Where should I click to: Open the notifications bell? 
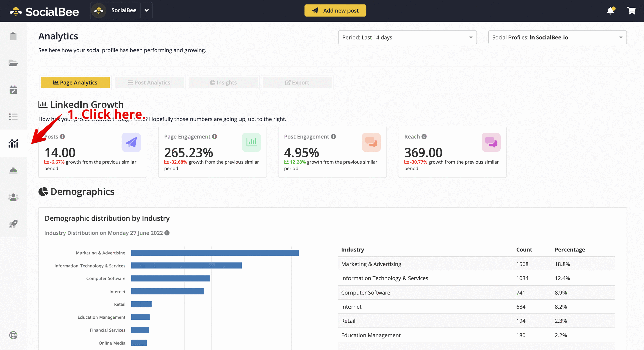611,11
